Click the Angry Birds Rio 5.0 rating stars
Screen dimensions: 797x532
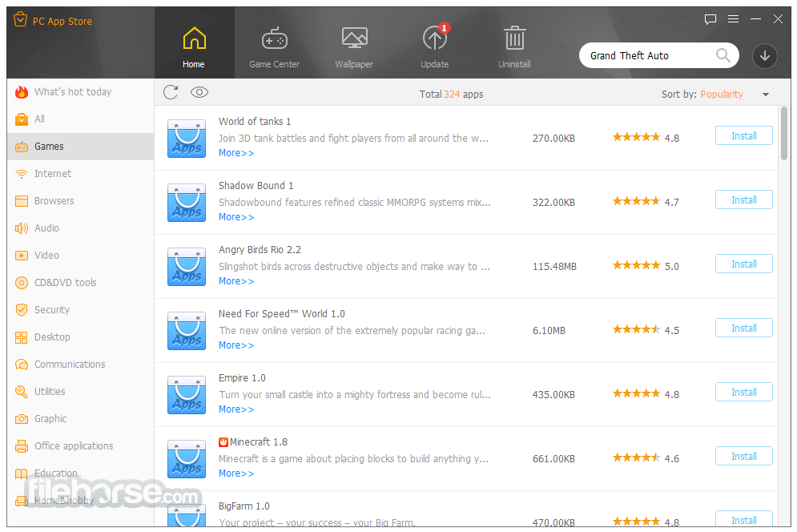[x=636, y=265]
